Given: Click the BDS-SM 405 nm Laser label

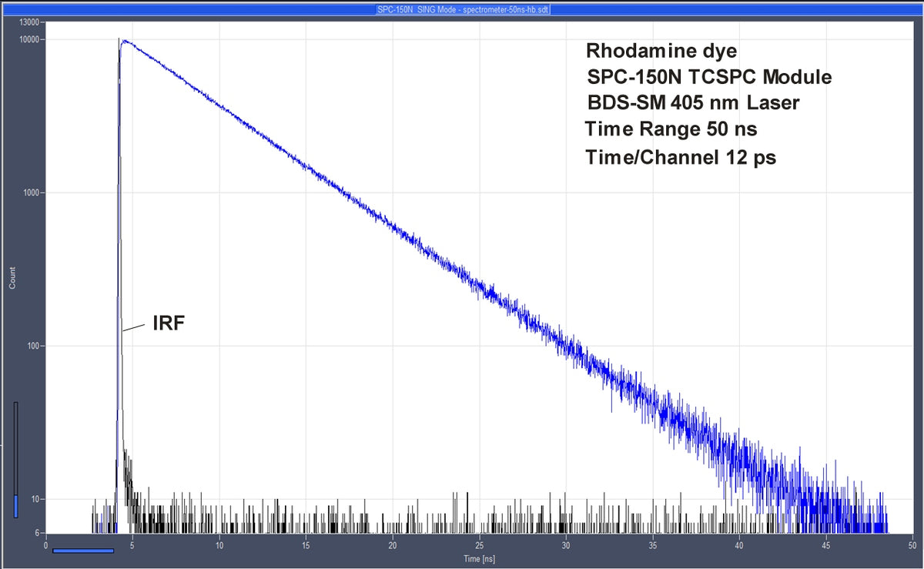Looking at the screenshot, I should (693, 102).
